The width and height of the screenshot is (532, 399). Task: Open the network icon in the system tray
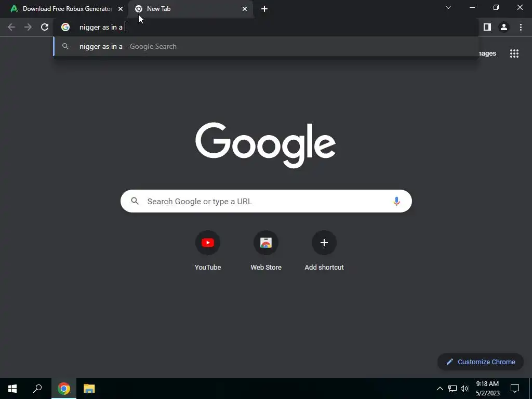[453, 389]
